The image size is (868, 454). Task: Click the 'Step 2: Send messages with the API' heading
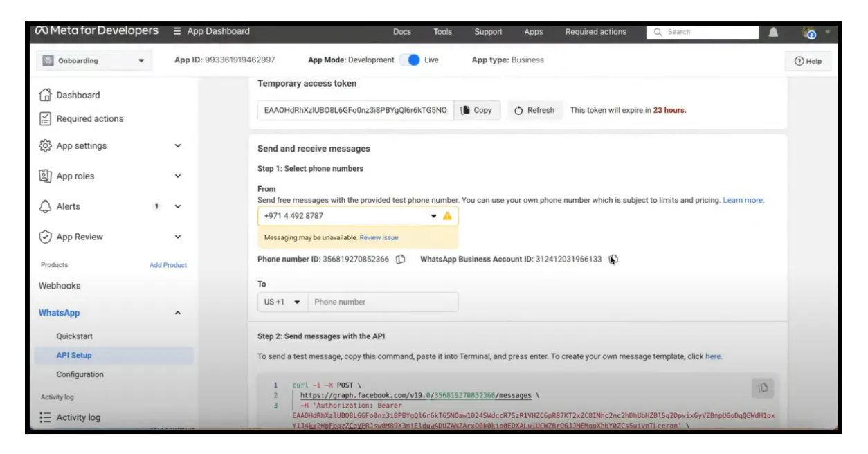(x=321, y=336)
